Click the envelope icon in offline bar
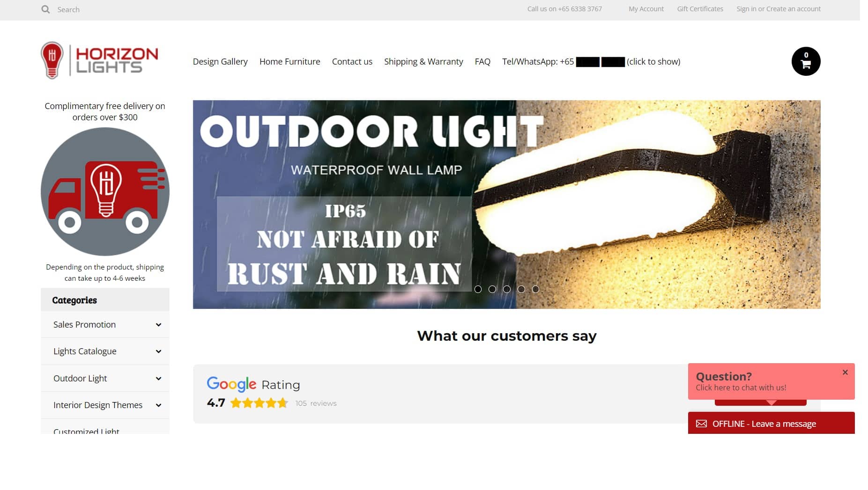This screenshot has height=490, width=868. click(701, 424)
